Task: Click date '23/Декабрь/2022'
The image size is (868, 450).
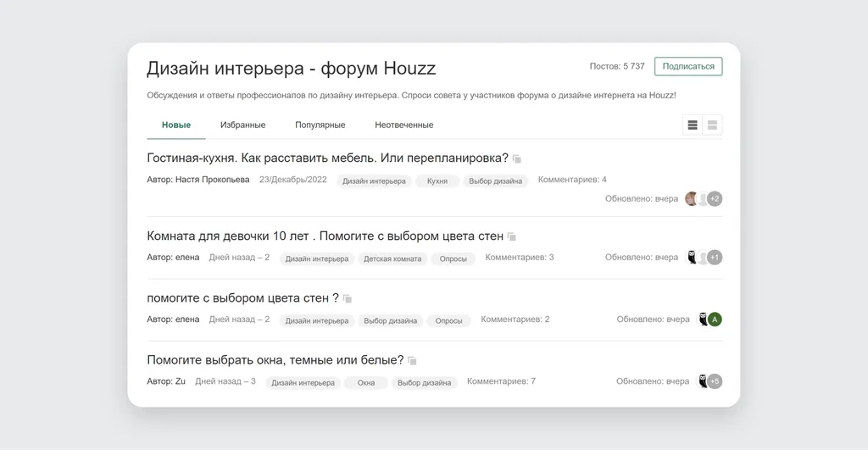Action: [x=292, y=180]
